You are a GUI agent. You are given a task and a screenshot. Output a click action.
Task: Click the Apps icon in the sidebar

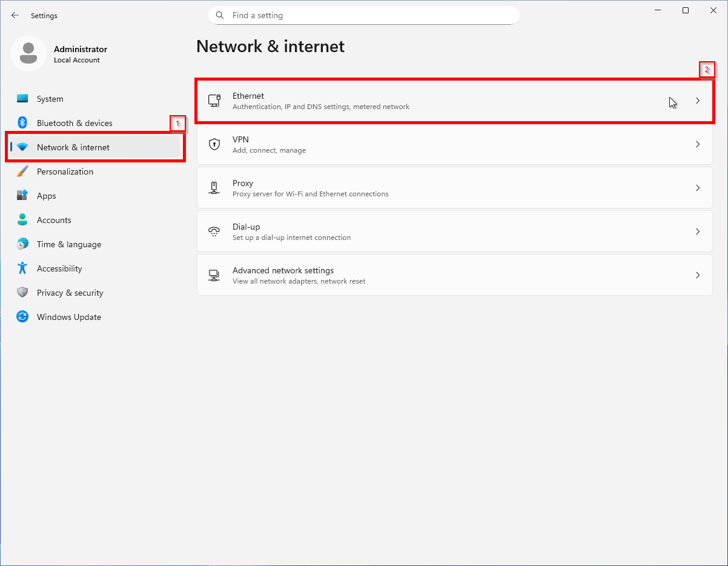click(22, 196)
